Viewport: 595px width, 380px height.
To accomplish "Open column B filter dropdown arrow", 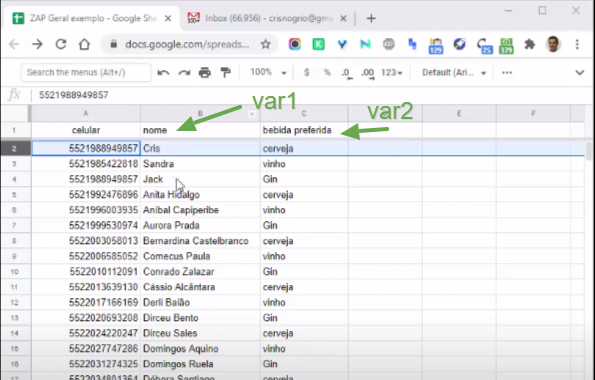I will [252, 114].
